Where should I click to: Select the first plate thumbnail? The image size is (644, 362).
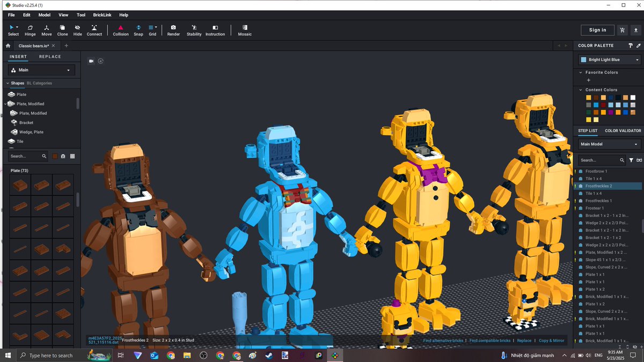[x=20, y=186]
